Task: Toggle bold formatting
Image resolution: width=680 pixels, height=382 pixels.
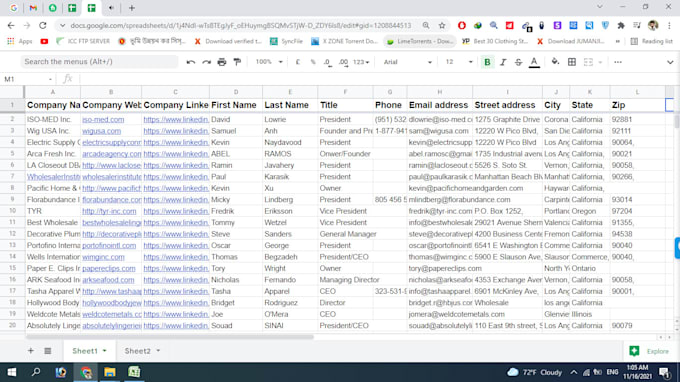Action: pos(487,62)
